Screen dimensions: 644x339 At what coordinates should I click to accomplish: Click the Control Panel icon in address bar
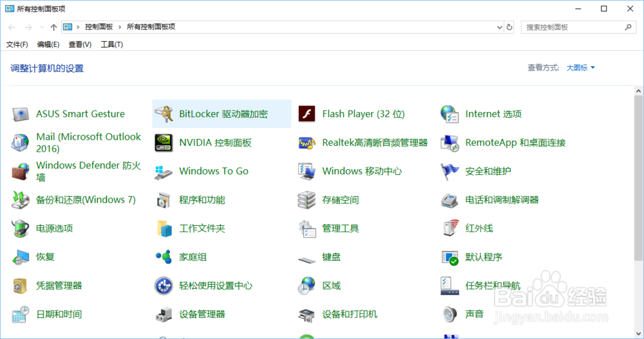[x=68, y=27]
